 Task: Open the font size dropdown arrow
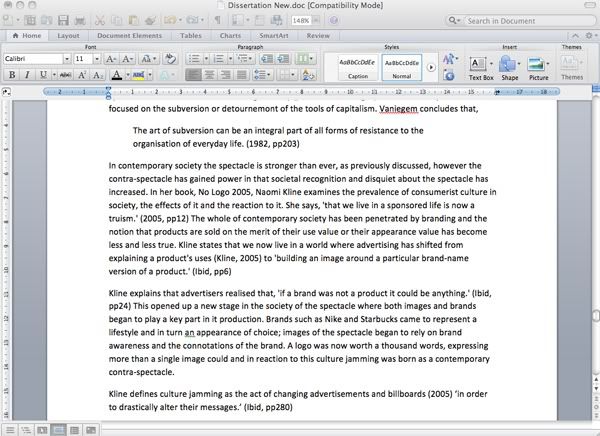(x=97, y=59)
